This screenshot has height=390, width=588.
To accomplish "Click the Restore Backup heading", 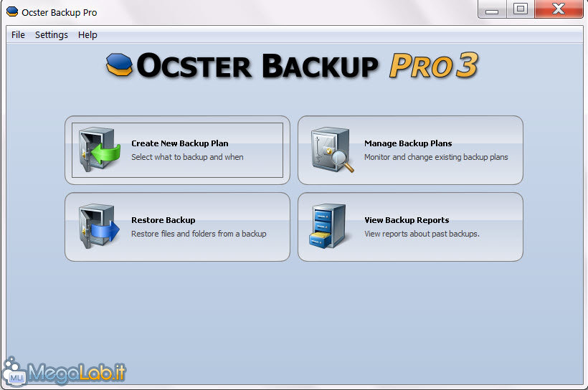I will pyautogui.click(x=163, y=220).
